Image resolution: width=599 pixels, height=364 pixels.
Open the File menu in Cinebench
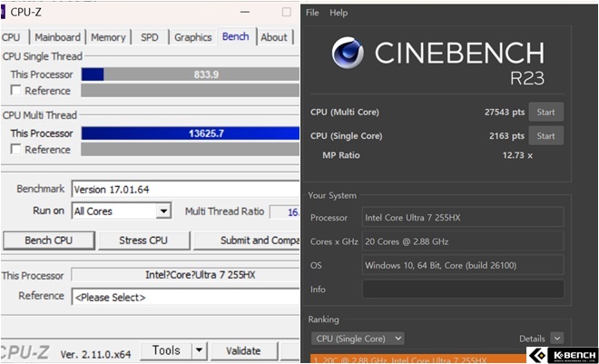click(x=312, y=13)
